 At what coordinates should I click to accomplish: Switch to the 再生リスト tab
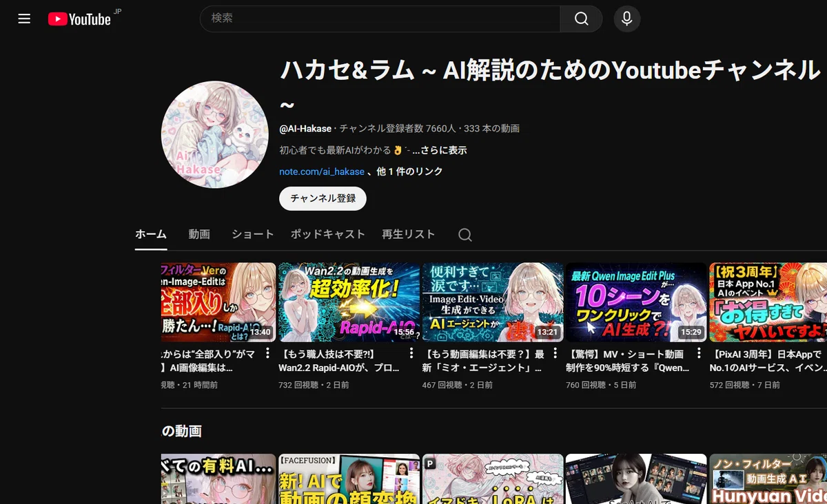click(409, 234)
